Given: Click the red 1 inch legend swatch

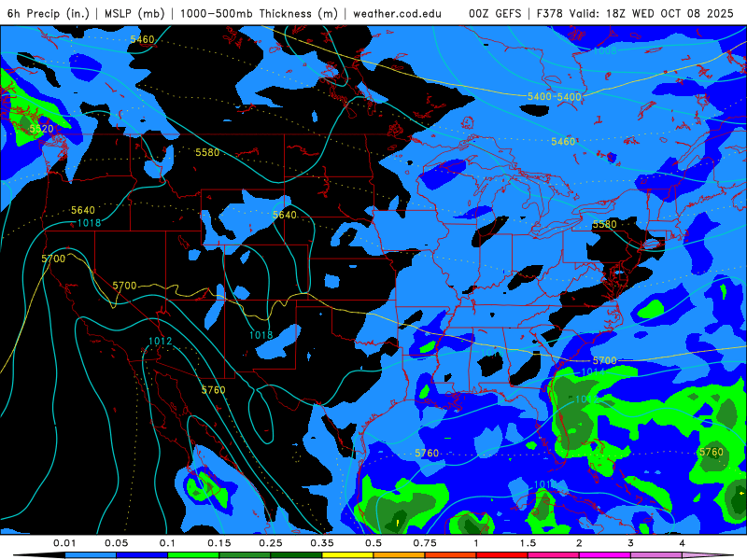Looking at the screenshot, I should [502, 555].
